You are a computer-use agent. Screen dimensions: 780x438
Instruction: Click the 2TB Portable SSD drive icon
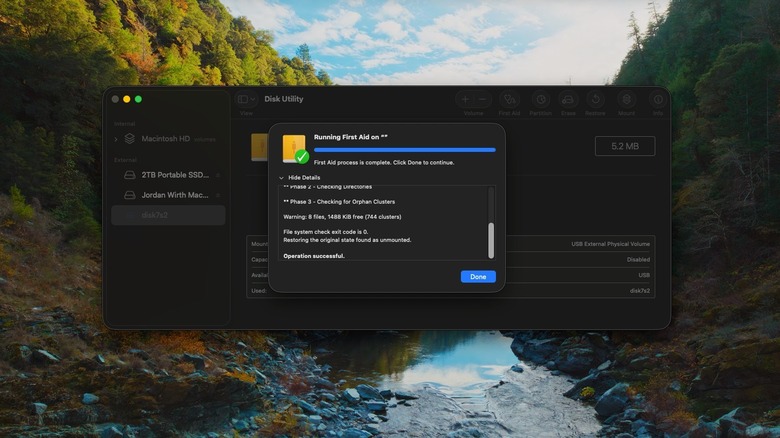[129, 175]
